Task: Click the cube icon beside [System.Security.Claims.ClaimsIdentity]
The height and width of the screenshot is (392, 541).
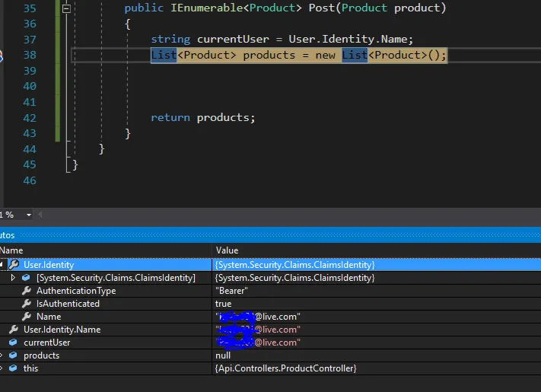Action: click(x=26, y=278)
